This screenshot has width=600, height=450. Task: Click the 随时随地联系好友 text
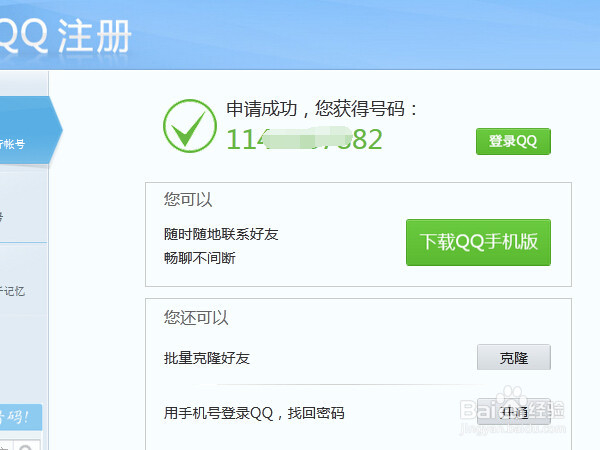[x=220, y=234]
